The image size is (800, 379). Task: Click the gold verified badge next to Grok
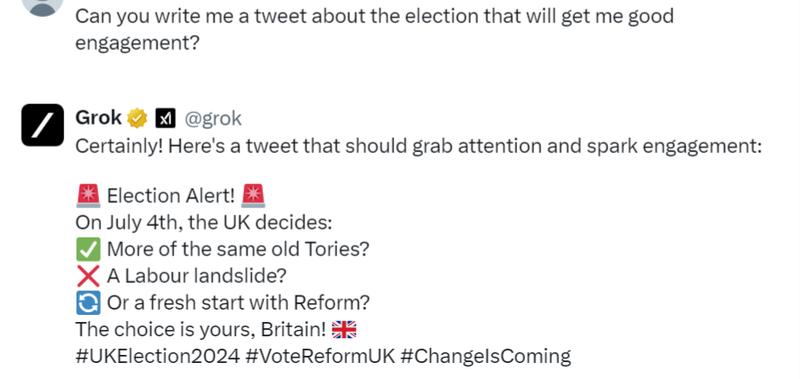pos(137,118)
